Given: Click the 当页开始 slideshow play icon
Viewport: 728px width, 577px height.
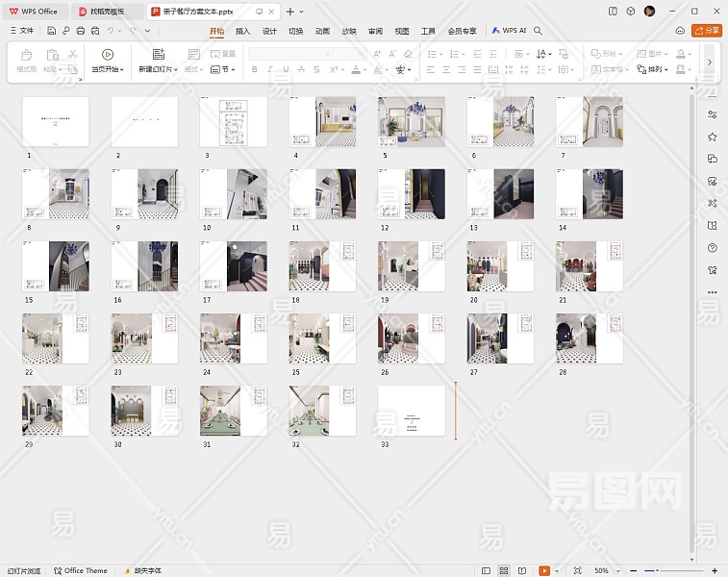Looking at the screenshot, I should coord(108,55).
